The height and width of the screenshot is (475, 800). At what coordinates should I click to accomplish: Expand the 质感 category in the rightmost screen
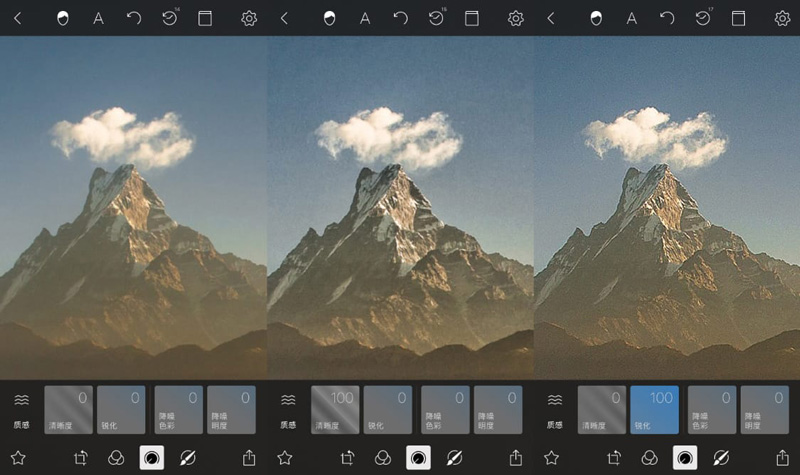point(555,409)
